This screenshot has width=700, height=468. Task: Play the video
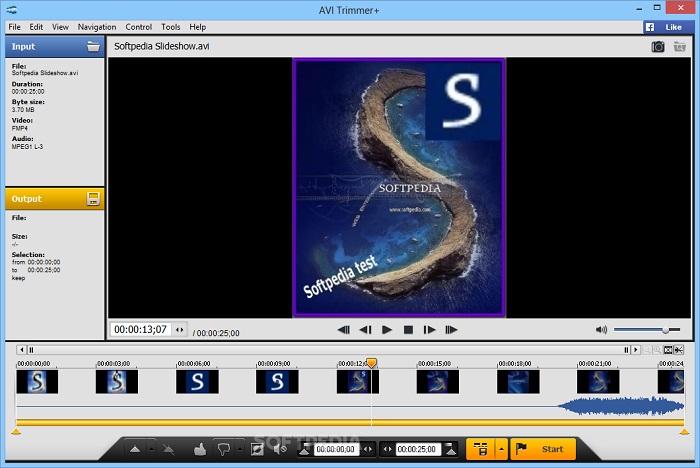coord(387,330)
